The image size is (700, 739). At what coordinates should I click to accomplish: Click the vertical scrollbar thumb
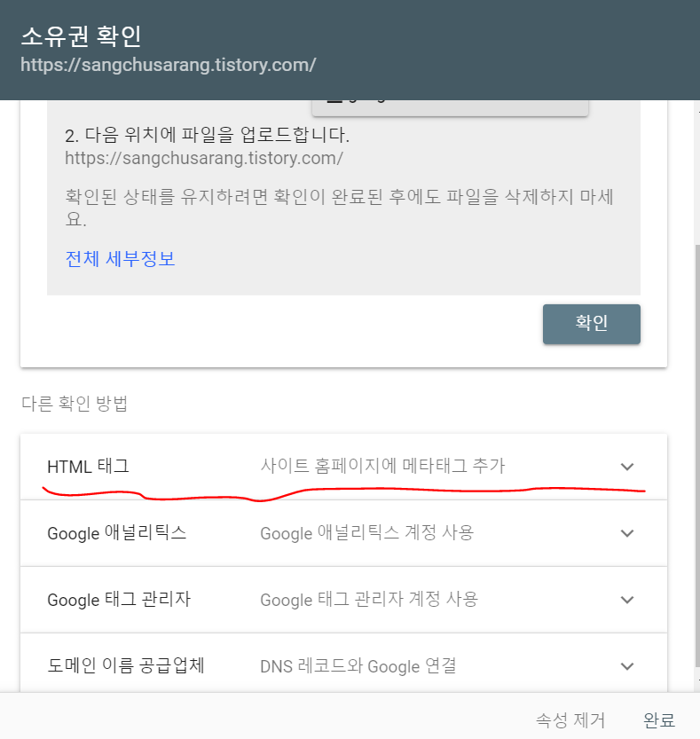click(x=697, y=455)
